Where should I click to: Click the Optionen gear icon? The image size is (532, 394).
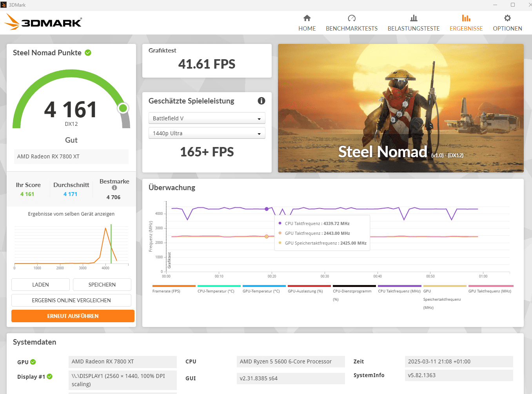tap(507, 18)
